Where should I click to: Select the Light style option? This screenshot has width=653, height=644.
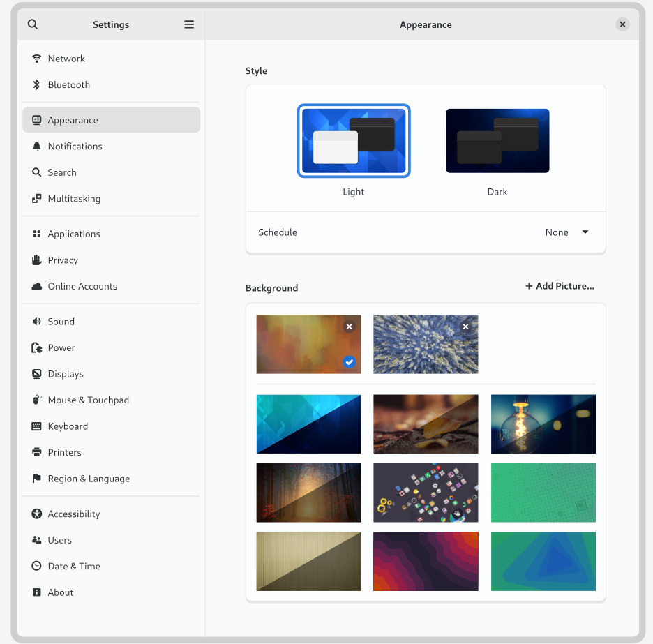(354, 141)
